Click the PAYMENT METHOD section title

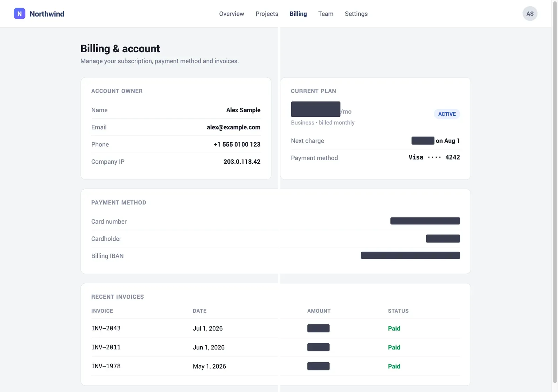click(119, 202)
